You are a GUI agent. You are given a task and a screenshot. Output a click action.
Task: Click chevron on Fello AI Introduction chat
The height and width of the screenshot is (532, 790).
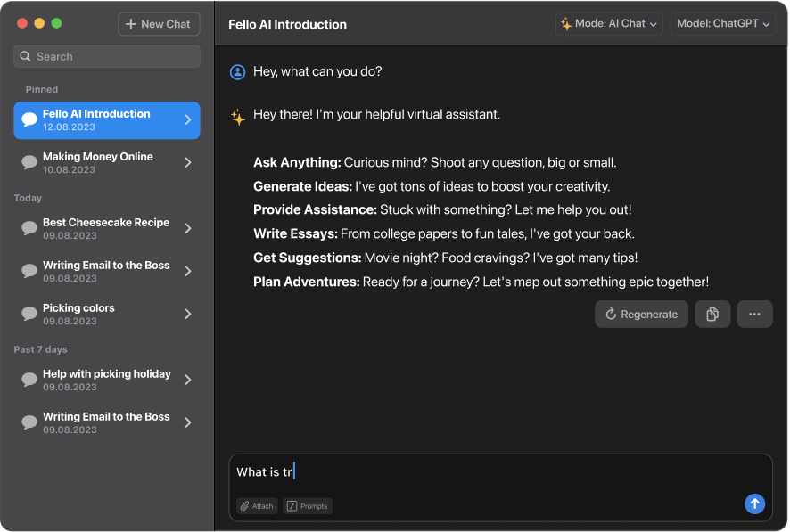pyautogui.click(x=188, y=119)
